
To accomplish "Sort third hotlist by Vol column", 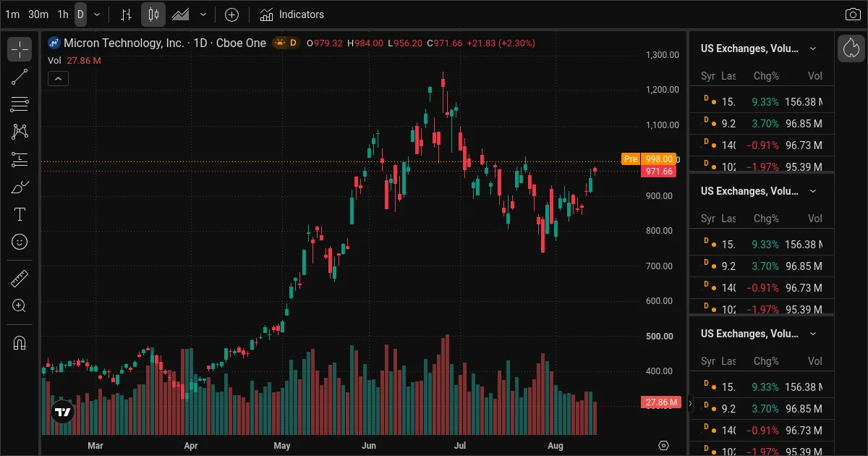I will pyautogui.click(x=815, y=361).
